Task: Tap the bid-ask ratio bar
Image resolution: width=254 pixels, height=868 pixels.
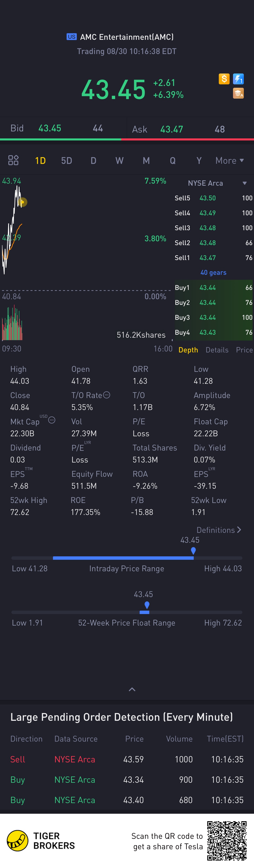Action: pyautogui.click(x=127, y=139)
